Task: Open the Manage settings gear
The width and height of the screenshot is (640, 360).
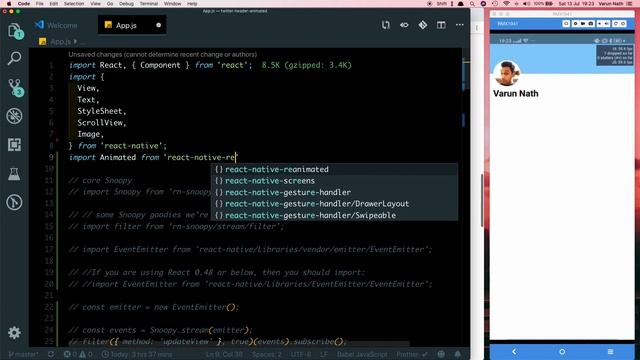Action: 14,333
